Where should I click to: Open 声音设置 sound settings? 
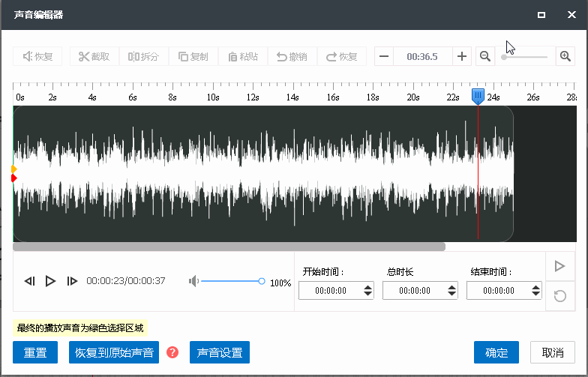click(x=220, y=352)
